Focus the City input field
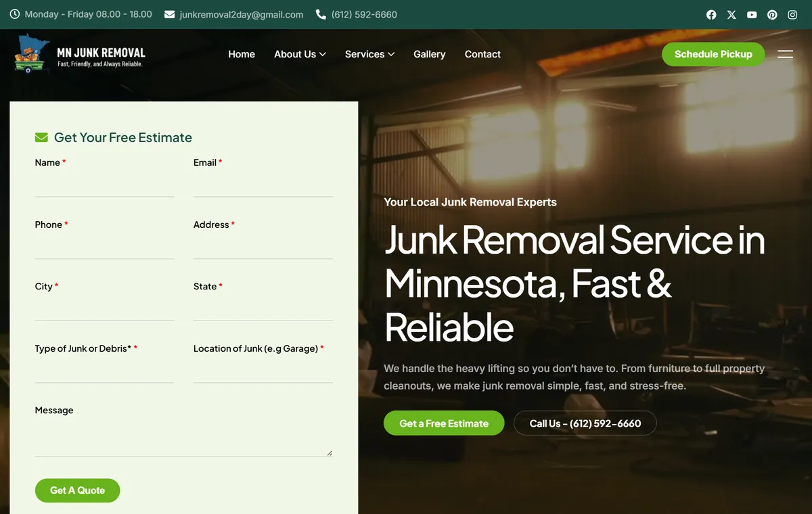Image resolution: width=812 pixels, height=514 pixels. tap(105, 308)
